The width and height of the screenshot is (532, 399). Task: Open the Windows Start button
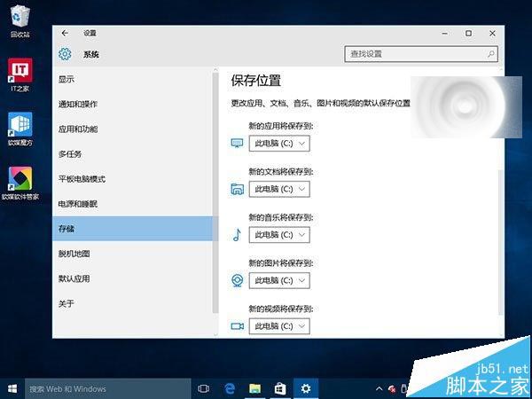12,389
